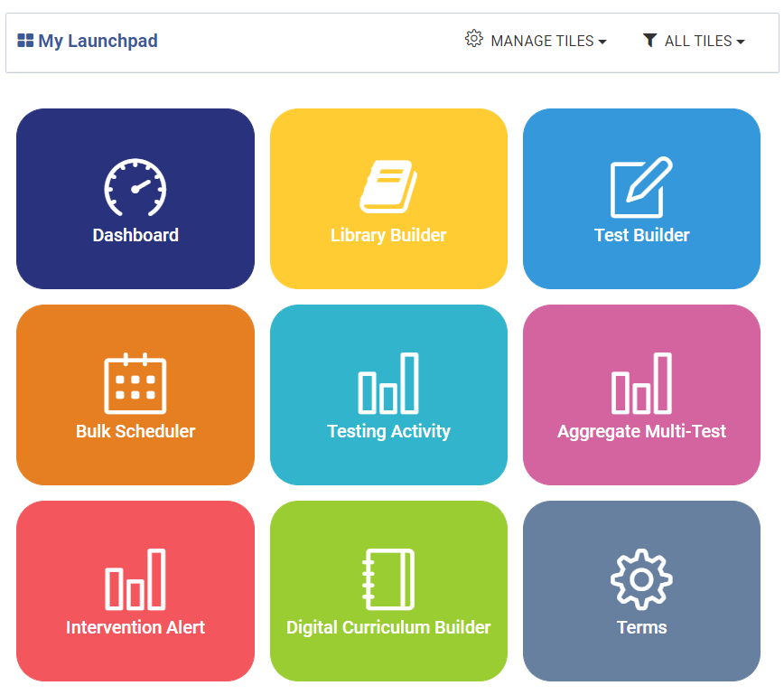The height and width of the screenshot is (695, 784).
Task: Click the Dashboard speedometer icon
Action: 135,188
